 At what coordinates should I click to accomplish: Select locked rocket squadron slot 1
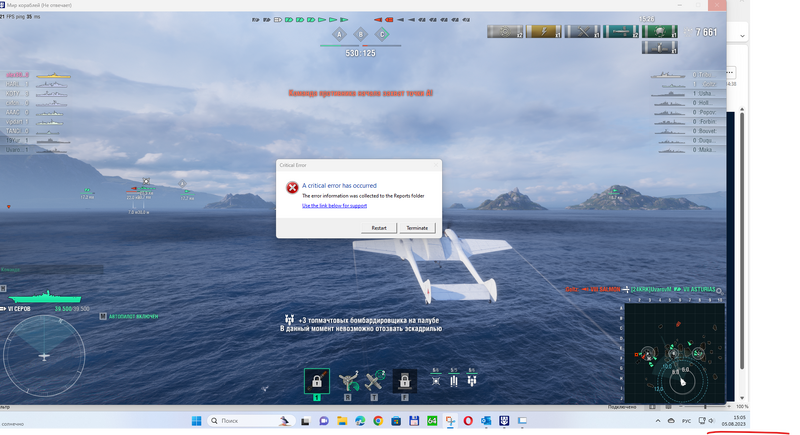pos(317,381)
